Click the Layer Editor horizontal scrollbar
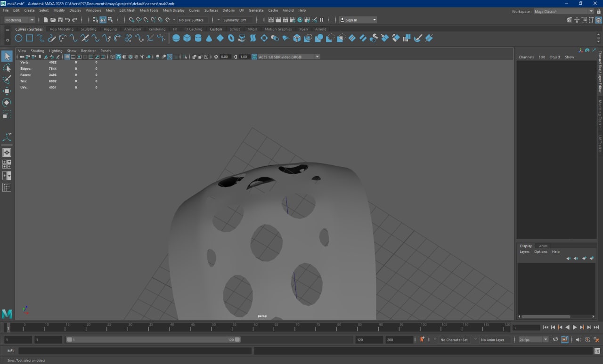 tap(546, 316)
